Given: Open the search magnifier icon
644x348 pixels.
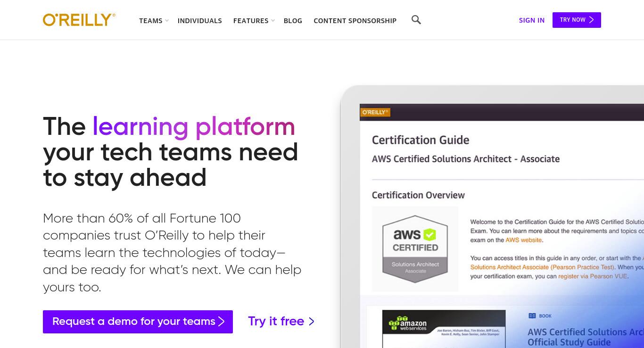Looking at the screenshot, I should (x=416, y=20).
